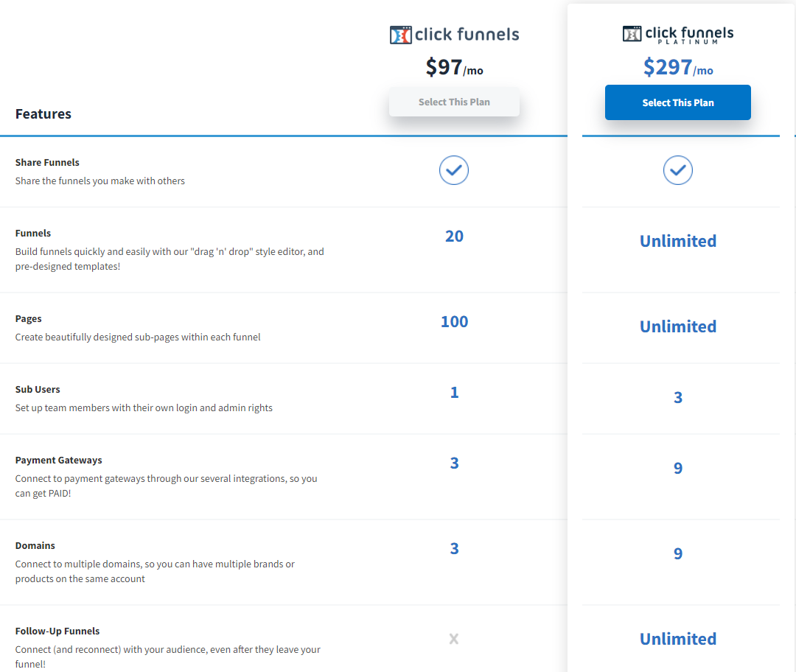Click the Features heading
This screenshot has width=796, height=672.
tap(43, 113)
